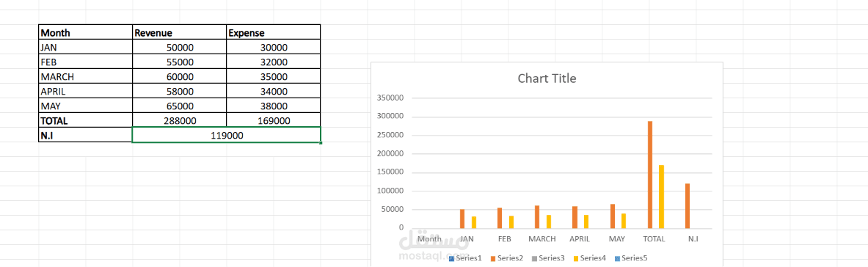Click the 250000 vertical axis label
Screen dimensions: 868x267
point(390,135)
